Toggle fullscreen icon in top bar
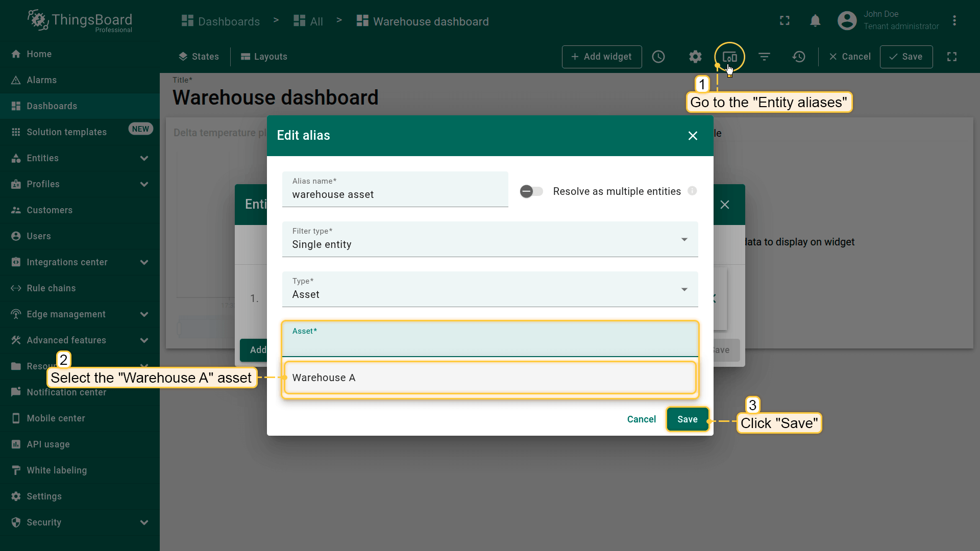Image resolution: width=980 pixels, height=551 pixels. [x=785, y=21]
